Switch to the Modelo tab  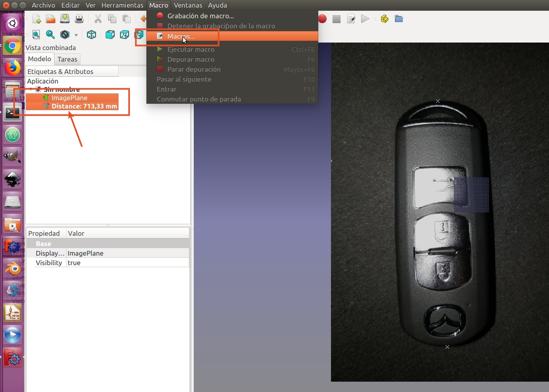39,59
